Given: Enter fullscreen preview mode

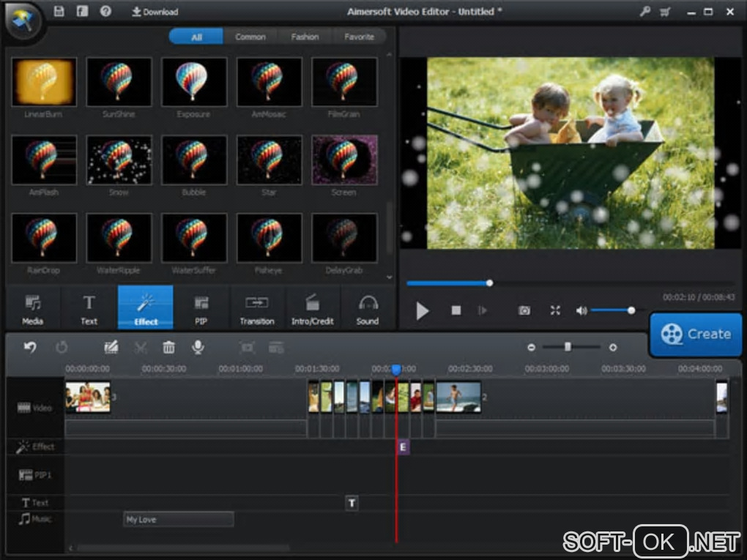Looking at the screenshot, I should [x=555, y=310].
